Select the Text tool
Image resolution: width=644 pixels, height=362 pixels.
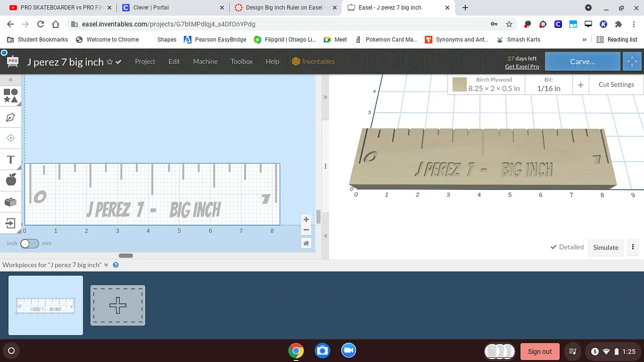(x=11, y=160)
